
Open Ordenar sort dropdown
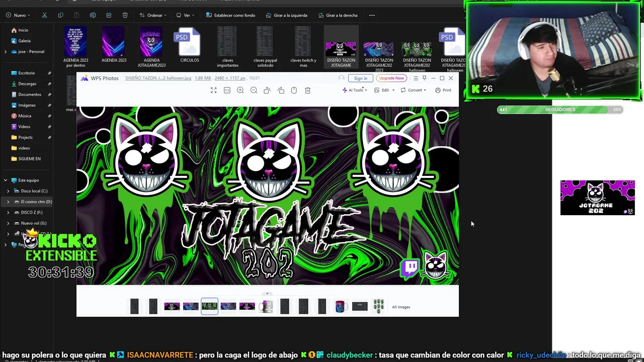[153, 15]
